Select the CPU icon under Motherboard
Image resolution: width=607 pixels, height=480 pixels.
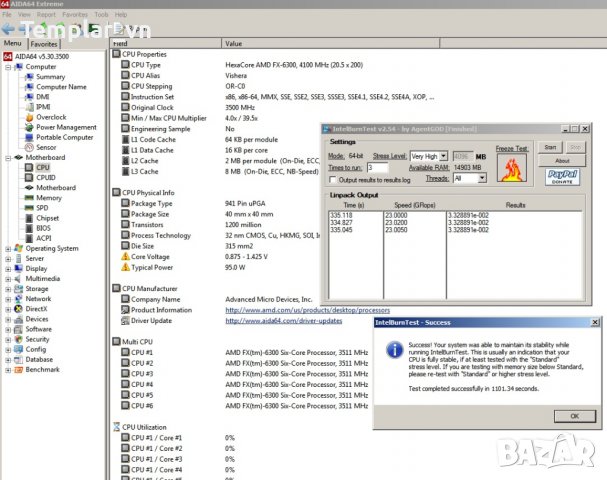click(29, 167)
